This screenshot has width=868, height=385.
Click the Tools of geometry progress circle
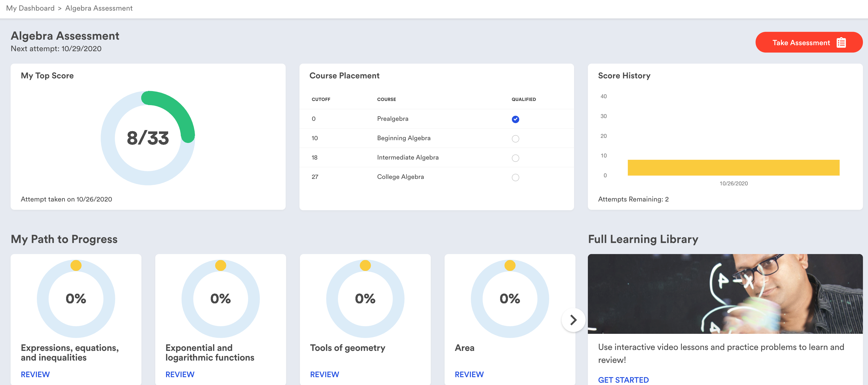(x=365, y=298)
